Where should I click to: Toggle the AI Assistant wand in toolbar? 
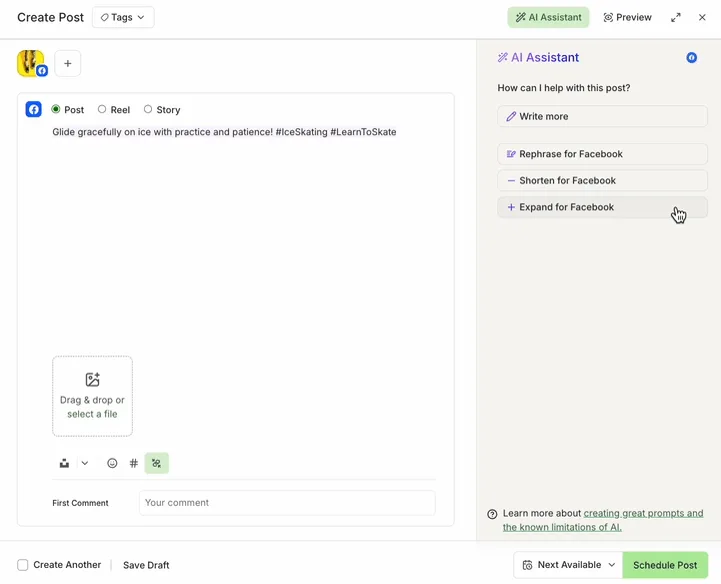pyautogui.click(x=156, y=463)
